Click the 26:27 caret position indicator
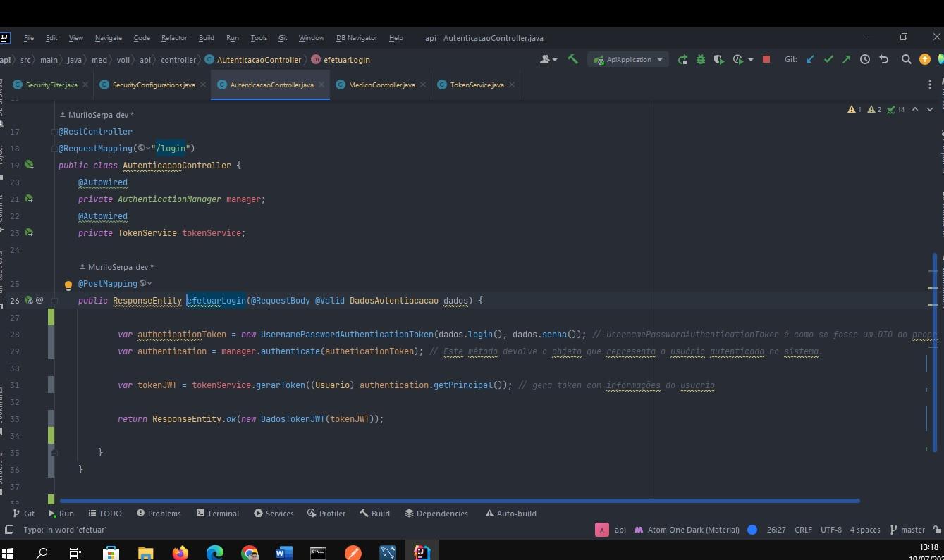Viewport: 944px width, 560px height. pyautogui.click(x=776, y=530)
